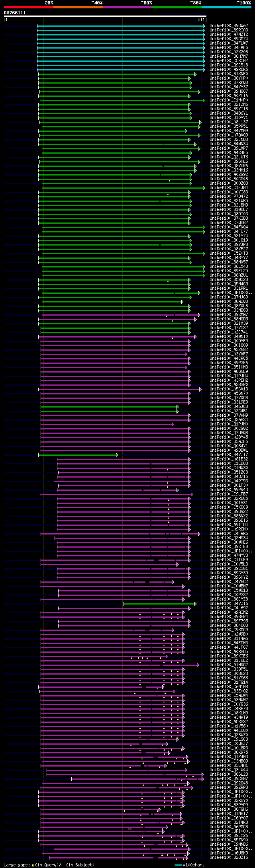
Task: Select label UniRef100_B1XNF0
Action: [229, 74]
